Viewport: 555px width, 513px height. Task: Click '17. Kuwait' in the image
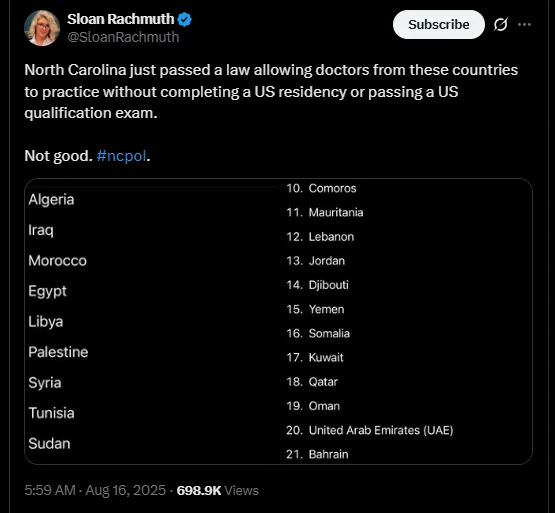(x=315, y=358)
